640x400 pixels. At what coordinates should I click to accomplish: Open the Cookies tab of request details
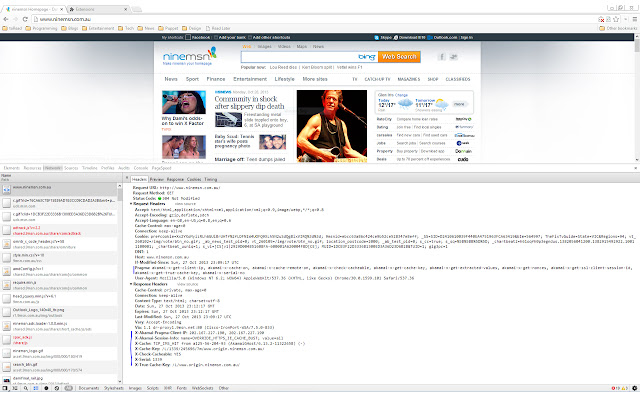tap(194, 179)
